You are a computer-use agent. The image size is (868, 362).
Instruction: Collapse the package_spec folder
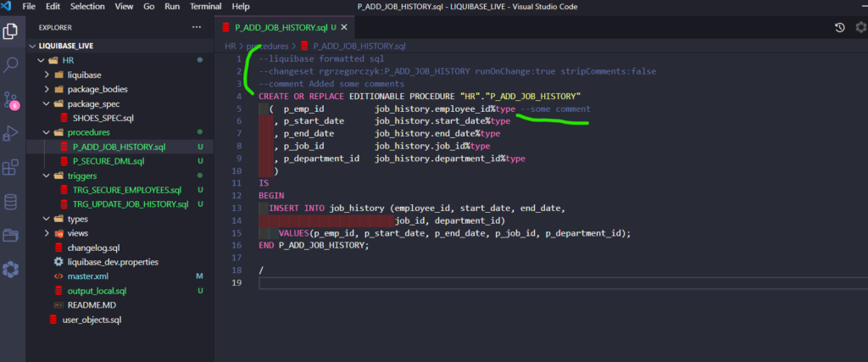click(120, 103)
